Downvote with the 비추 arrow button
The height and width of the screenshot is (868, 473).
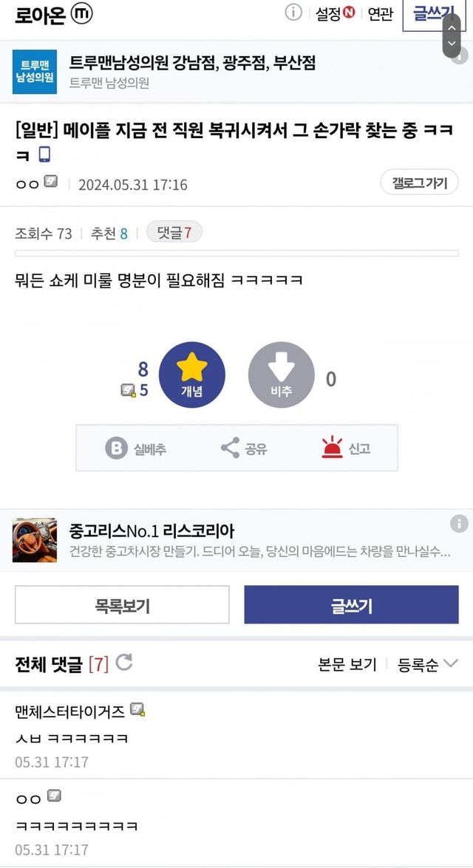pyautogui.click(x=282, y=375)
